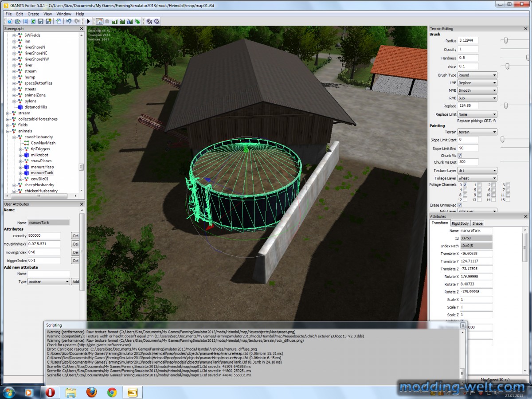Enable Foliage Channel 3 checkbox
This screenshot has width=532, height=399.
tap(508, 184)
